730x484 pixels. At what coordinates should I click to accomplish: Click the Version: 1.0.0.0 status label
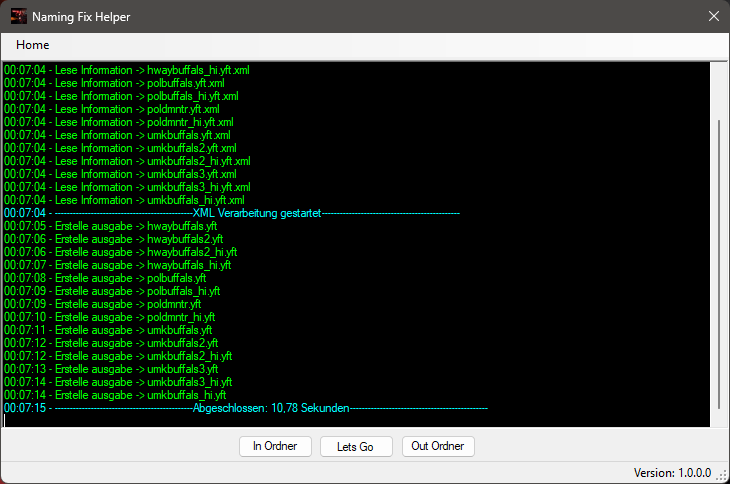click(x=672, y=472)
